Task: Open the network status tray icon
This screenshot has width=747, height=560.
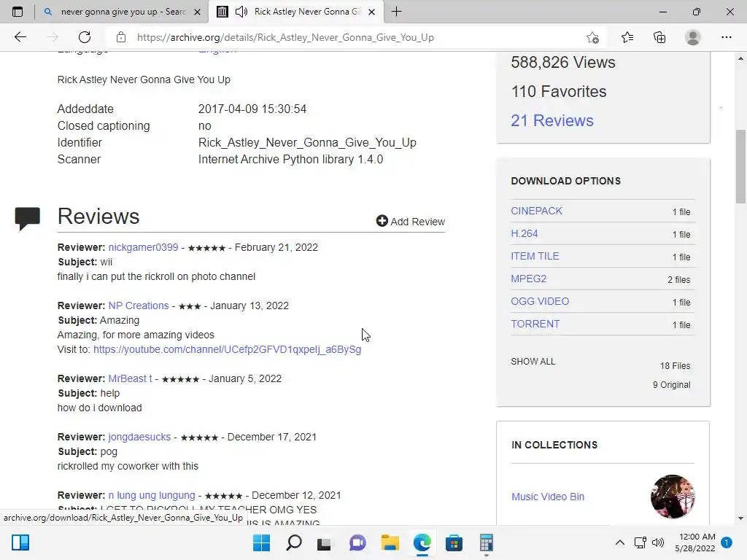Action: pos(640,542)
